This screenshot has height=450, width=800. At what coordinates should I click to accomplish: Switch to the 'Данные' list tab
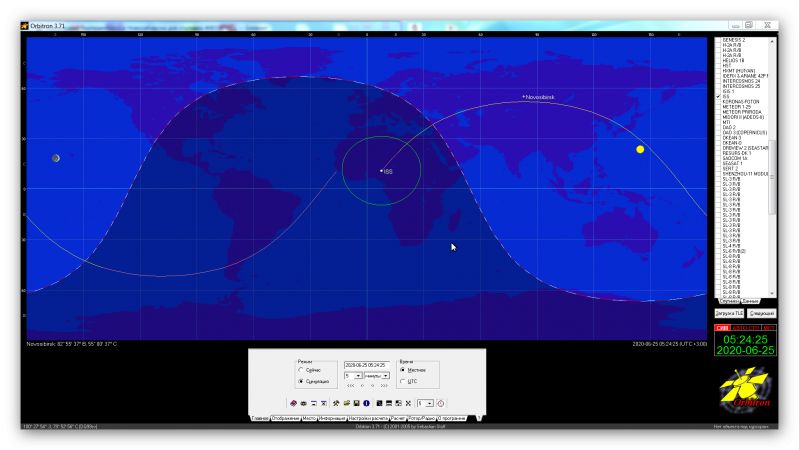click(x=750, y=301)
